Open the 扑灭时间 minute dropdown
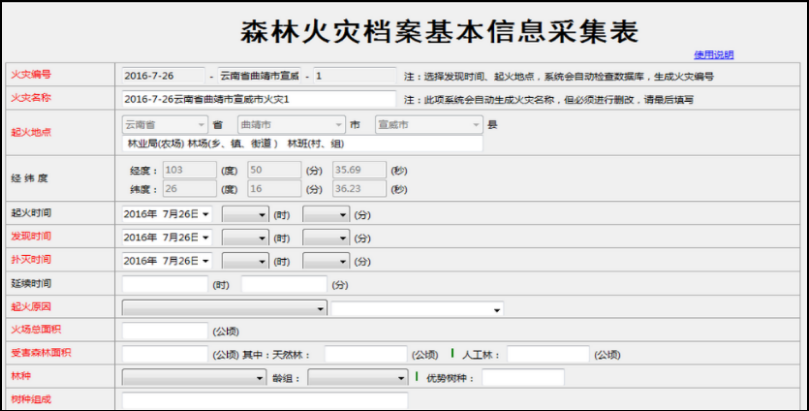The width and height of the screenshot is (809, 411). [x=326, y=261]
